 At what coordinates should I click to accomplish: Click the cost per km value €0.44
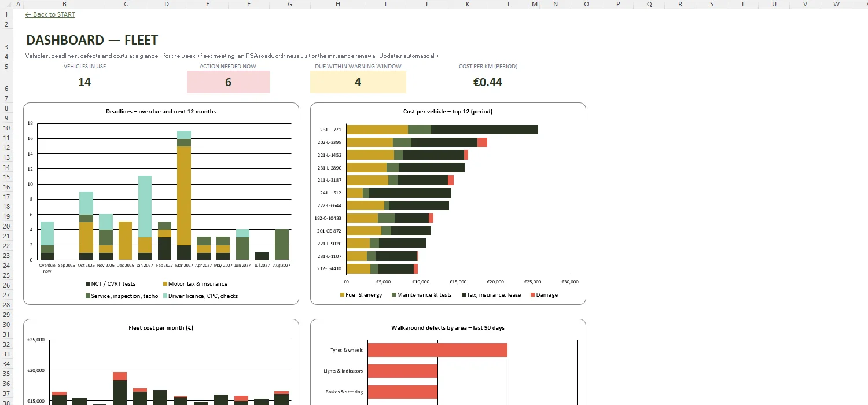point(488,82)
